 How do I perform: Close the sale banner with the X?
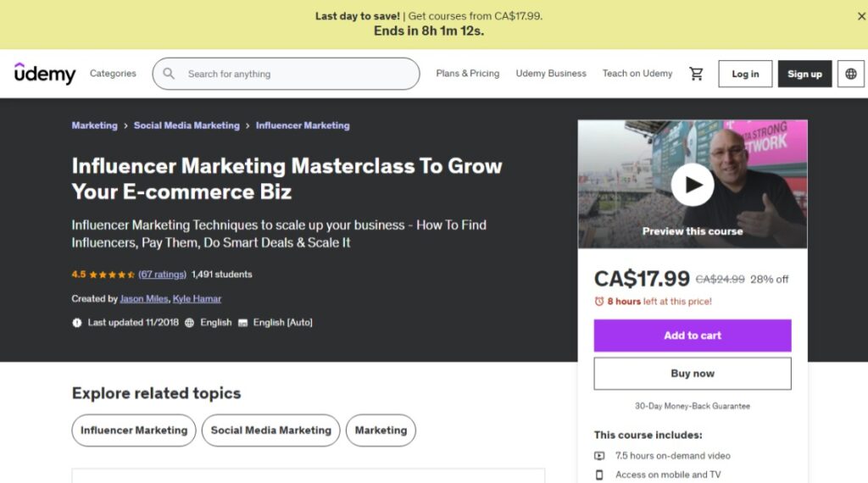coord(861,17)
